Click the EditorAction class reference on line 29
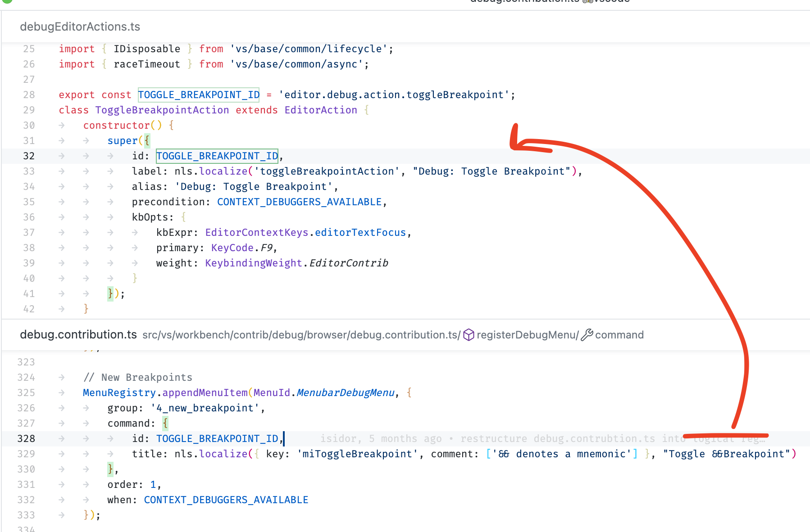This screenshot has width=810, height=532. tap(320, 110)
